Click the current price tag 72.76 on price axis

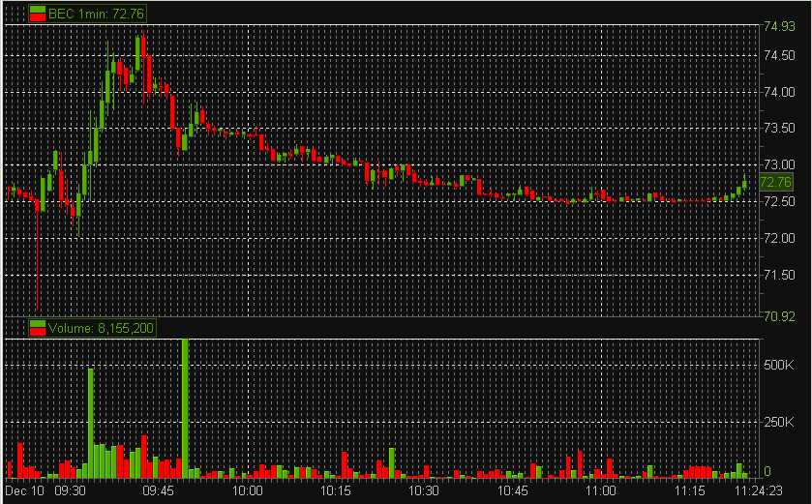pyautogui.click(x=776, y=182)
